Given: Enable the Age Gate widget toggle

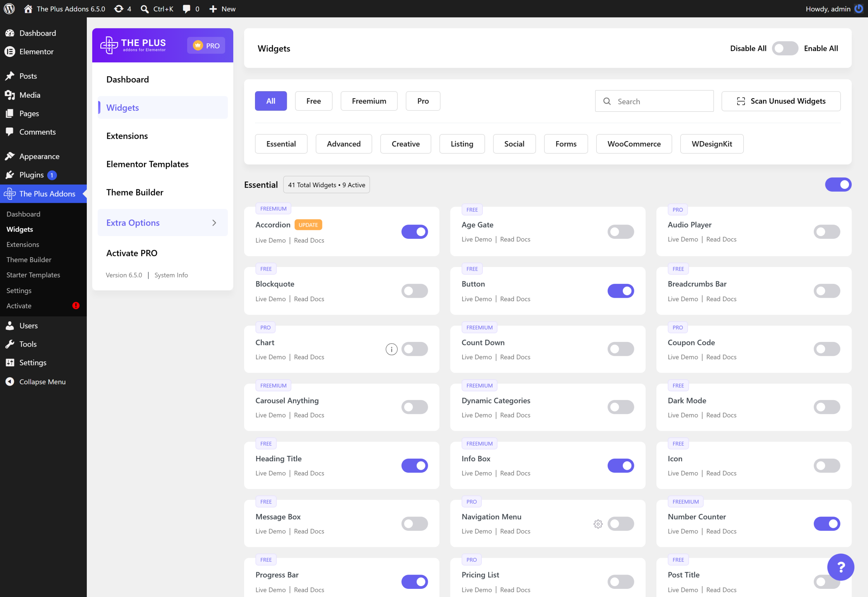Looking at the screenshot, I should (x=620, y=232).
